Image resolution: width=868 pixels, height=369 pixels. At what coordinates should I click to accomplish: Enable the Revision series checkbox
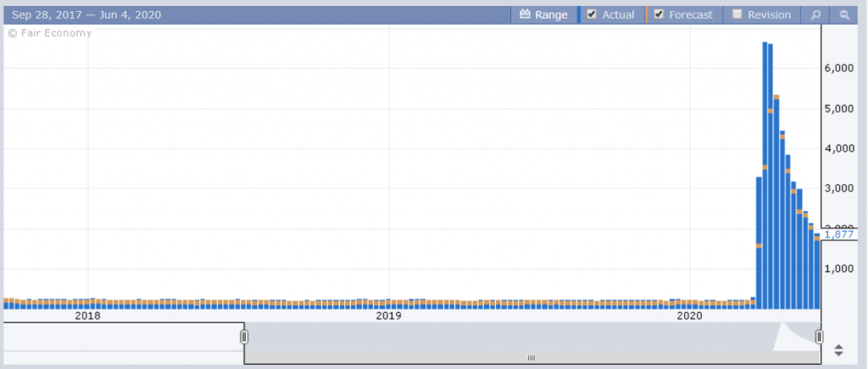pyautogui.click(x=737, y=14)
